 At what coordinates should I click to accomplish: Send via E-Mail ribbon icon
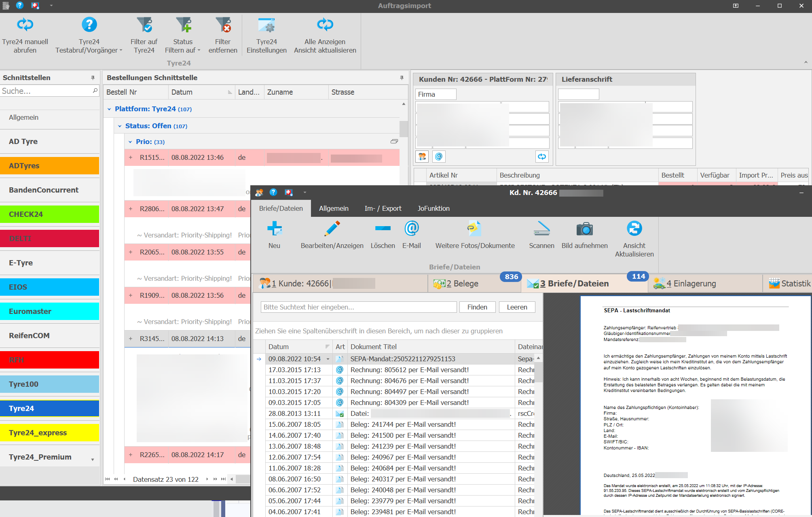coord(412,229)
